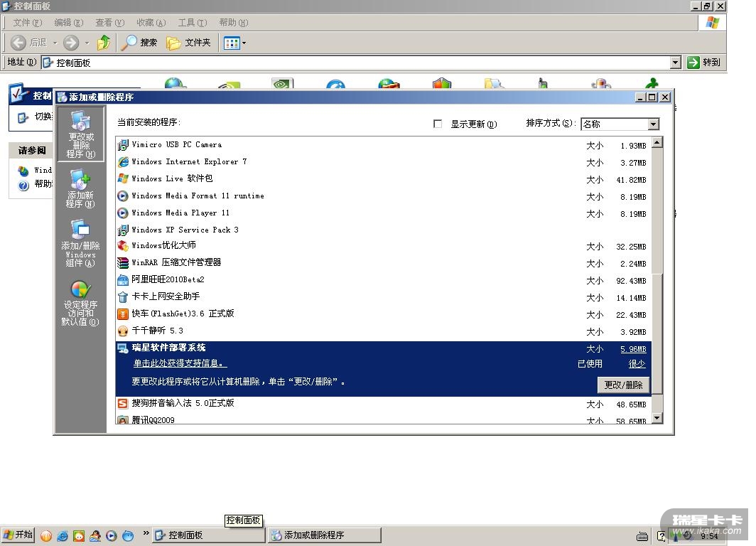Viewport: 756px width, 546px height.
Task: Click the Up folder toolbar icon
Action: point(103,43)
